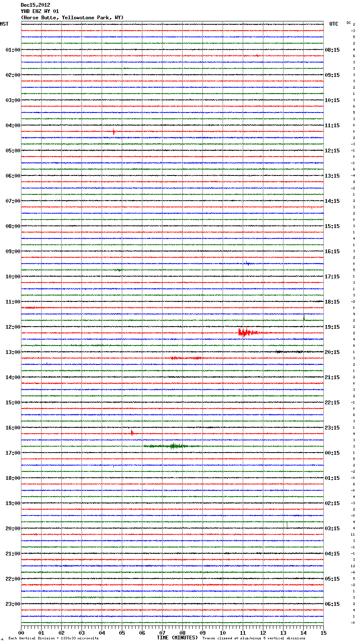This screenshot has width=357, height=644.
Task: Click the "17:15" UTC time label
Action: click(332, 277)
